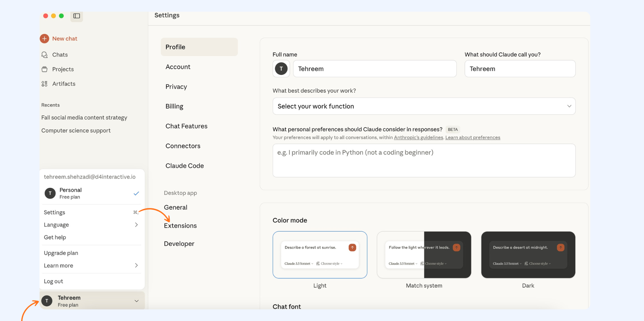Select the Light color mode
The image size is (644, 321).
[x=320, y=255]
